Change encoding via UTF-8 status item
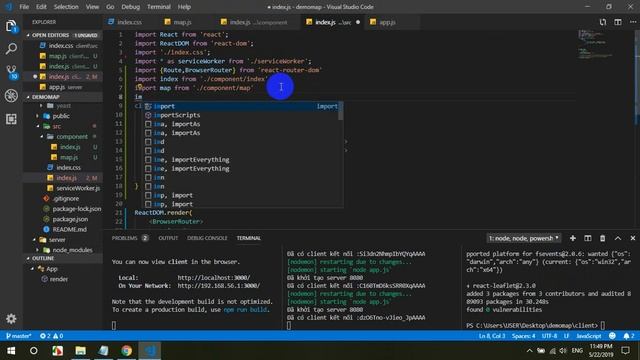The image size is (640, 360). [x=549, y=336]
